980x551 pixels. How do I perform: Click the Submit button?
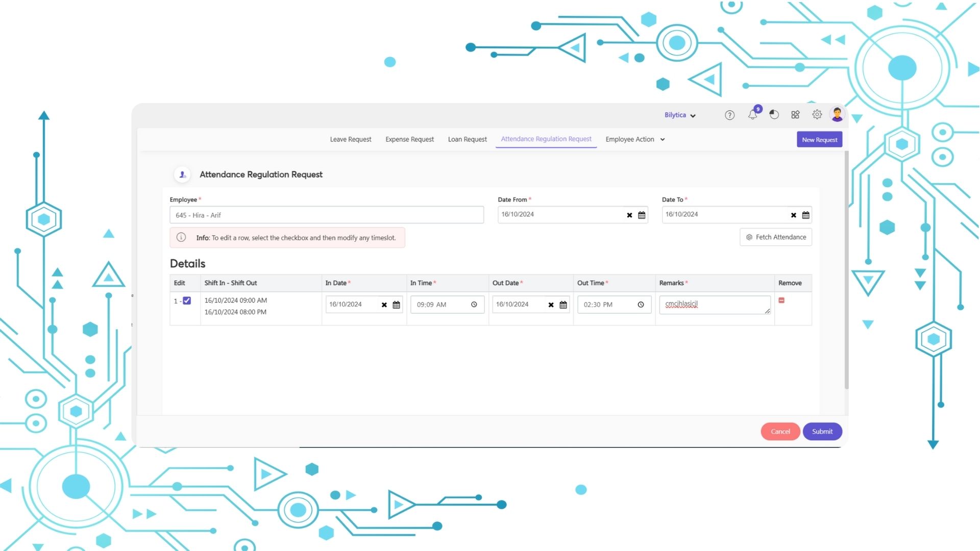[822, 431]
